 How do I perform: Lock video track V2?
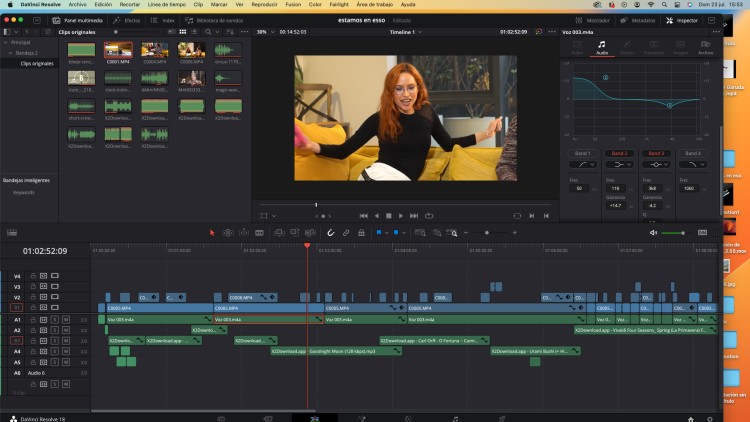(x=33, y=297)
